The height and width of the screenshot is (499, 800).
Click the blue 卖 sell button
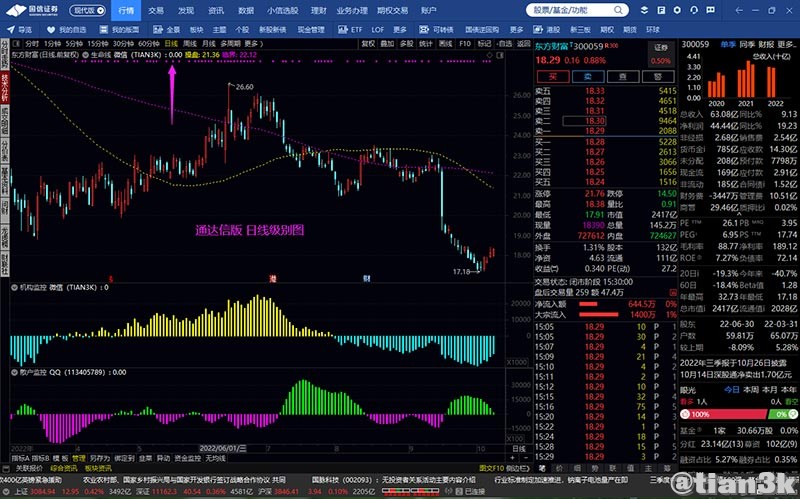[587, 77]
